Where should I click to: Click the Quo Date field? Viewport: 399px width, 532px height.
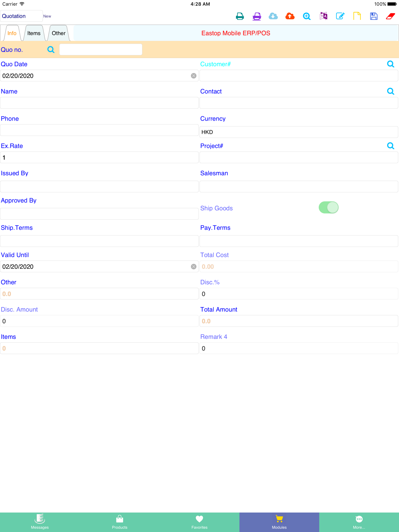(99, 76)
